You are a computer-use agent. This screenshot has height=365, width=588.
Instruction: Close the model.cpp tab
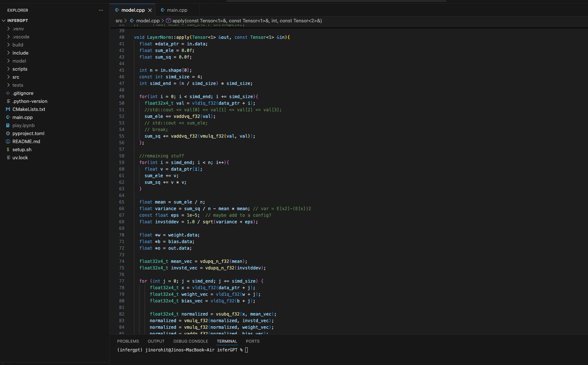[150, 10]
